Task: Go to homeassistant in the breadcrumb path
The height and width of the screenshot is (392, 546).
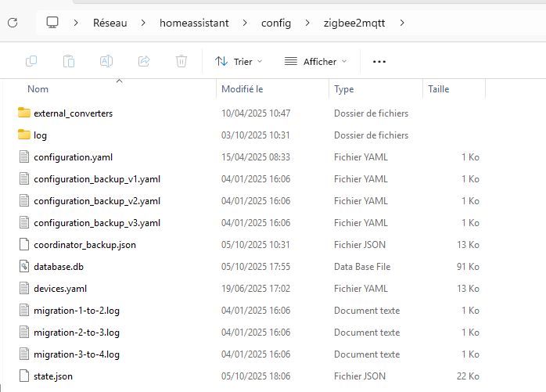Action: (194, 23)
